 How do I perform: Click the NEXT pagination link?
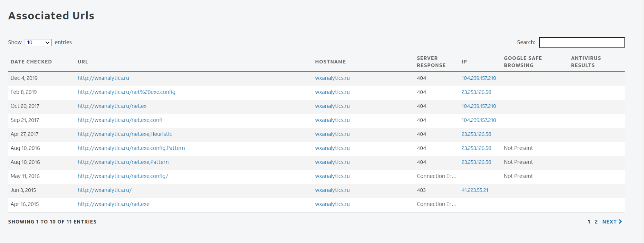(609, 222)
